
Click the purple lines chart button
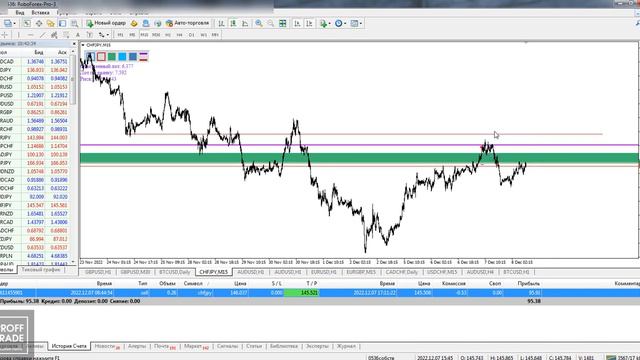[143, 57]
